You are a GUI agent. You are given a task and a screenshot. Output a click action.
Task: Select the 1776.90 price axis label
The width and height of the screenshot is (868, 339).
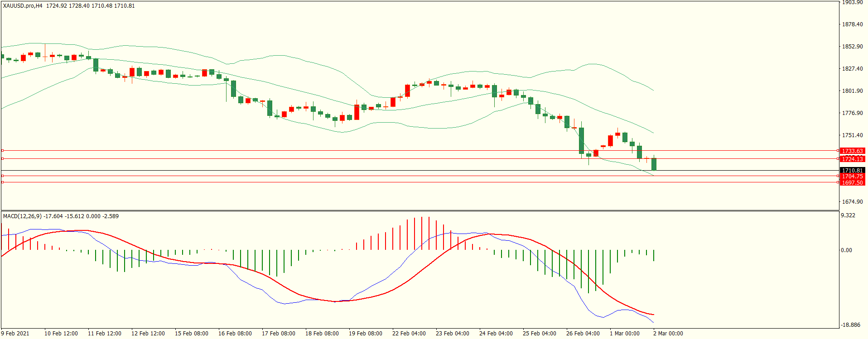852,113
